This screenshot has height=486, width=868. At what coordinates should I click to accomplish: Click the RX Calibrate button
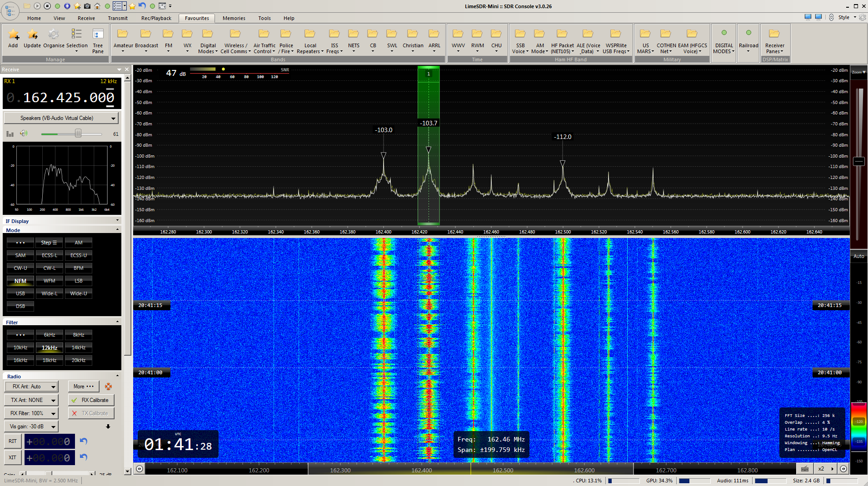point(91,400)
